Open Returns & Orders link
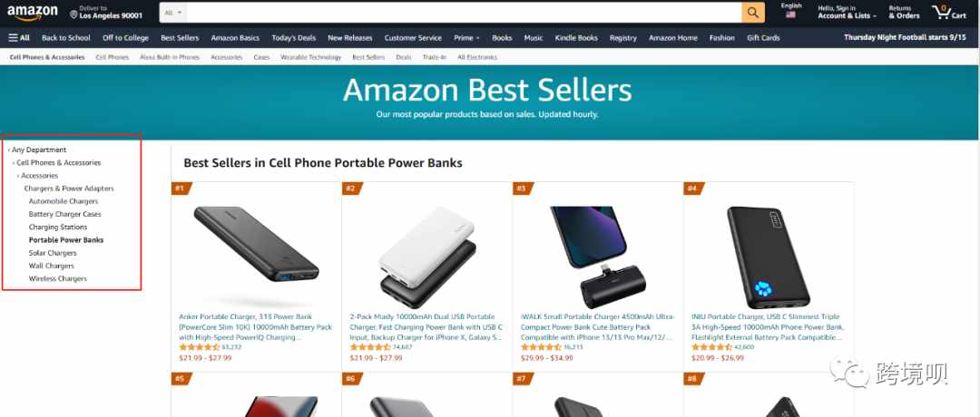 [x=904, y=13]
